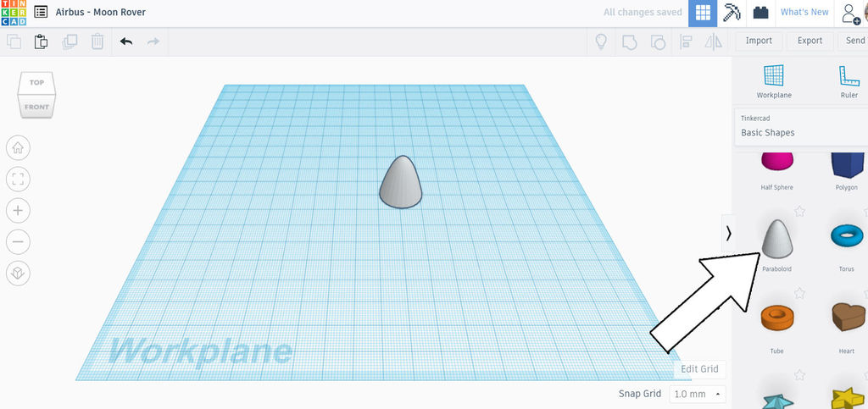Screen dimensions: 868x409
Task: Undo the last action
Action: point(126,41)
